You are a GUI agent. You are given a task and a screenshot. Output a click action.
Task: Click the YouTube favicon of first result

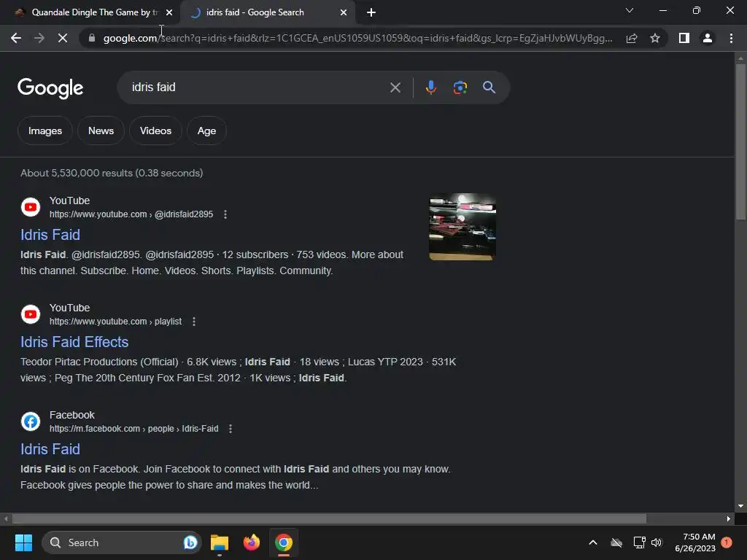(31, 207)
